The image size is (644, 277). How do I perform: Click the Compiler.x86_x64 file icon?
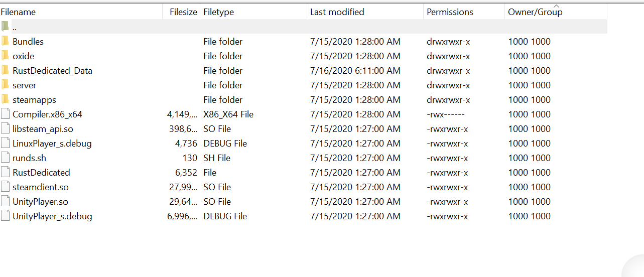coord(5,114)
